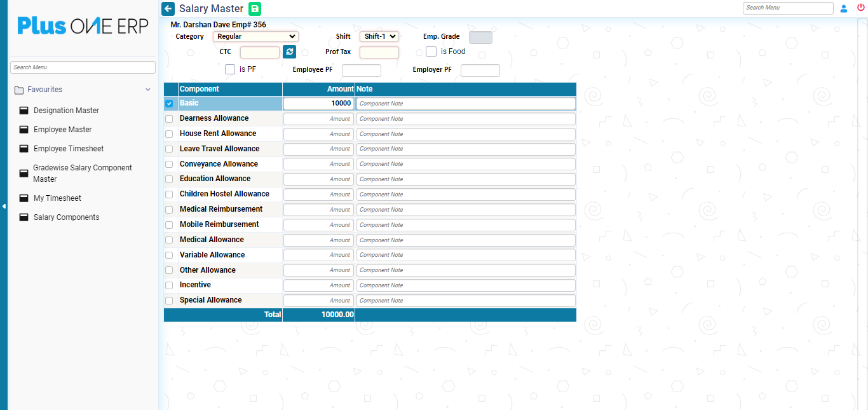Click the Designation Master menu icon
The image size is (868, 410).
pos(24,111)
